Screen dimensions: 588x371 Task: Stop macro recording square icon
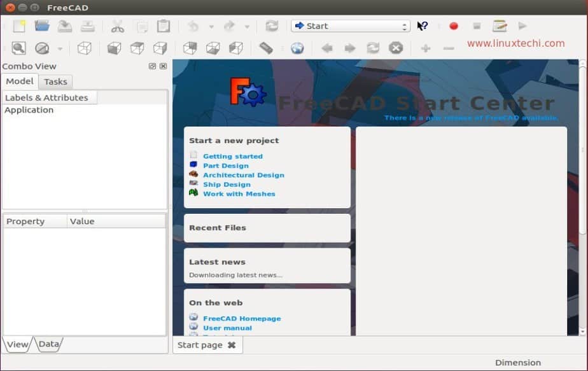[x=477, y=26]
